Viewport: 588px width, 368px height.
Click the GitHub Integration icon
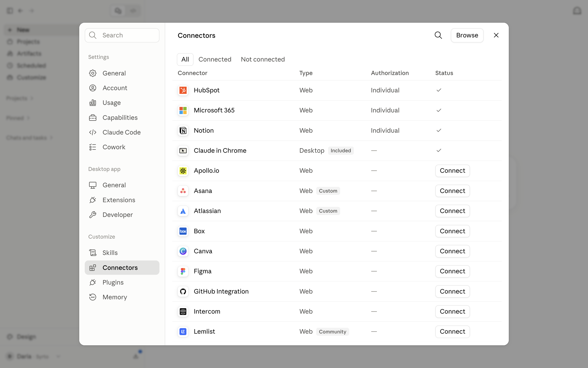pyautogui.click(x=183, y=291)
